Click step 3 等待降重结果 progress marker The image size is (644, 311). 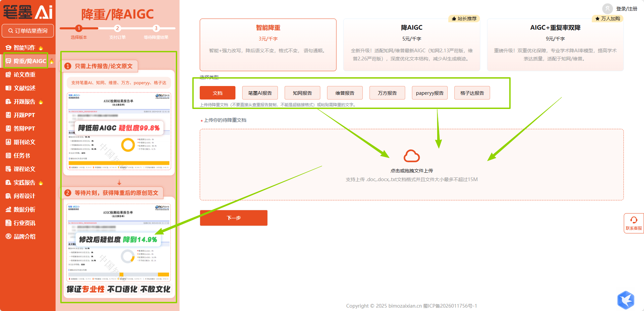(156, 28)
